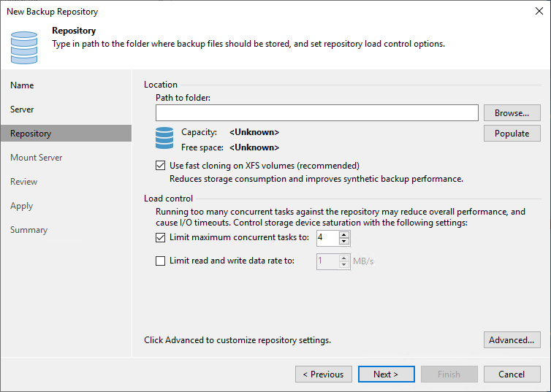Uncheck Use fast cloning on XFS volumes
551x392 pixels.
(161, 166)
